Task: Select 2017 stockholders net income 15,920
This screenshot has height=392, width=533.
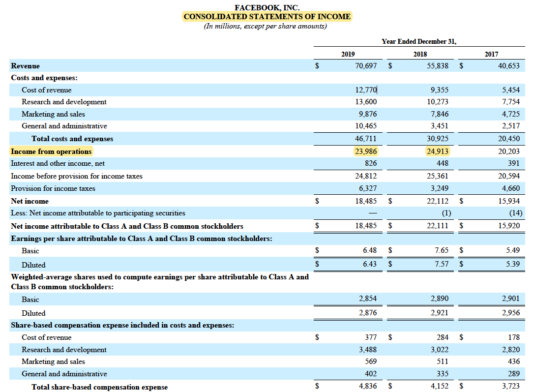Action: [509, 225]
